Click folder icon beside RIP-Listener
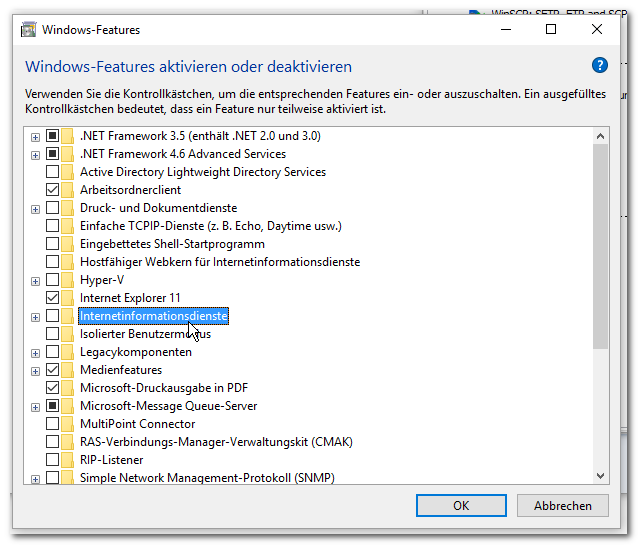 click(x=68, y=460)
